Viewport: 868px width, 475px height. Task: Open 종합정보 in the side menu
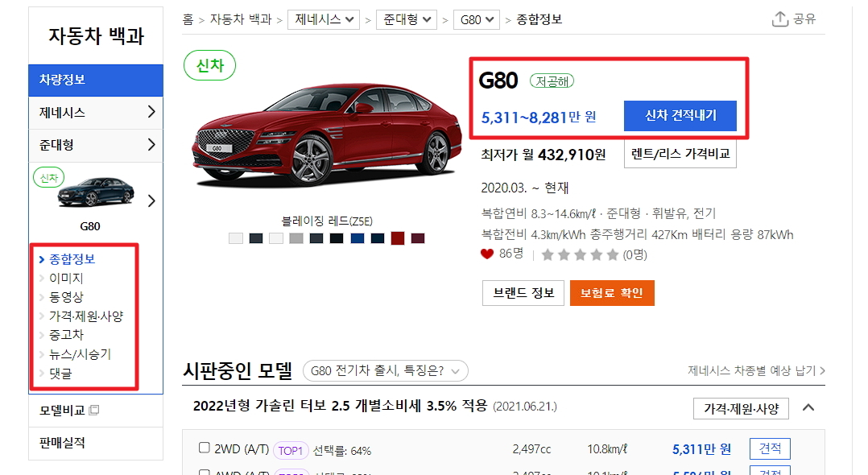coord(72,259)
